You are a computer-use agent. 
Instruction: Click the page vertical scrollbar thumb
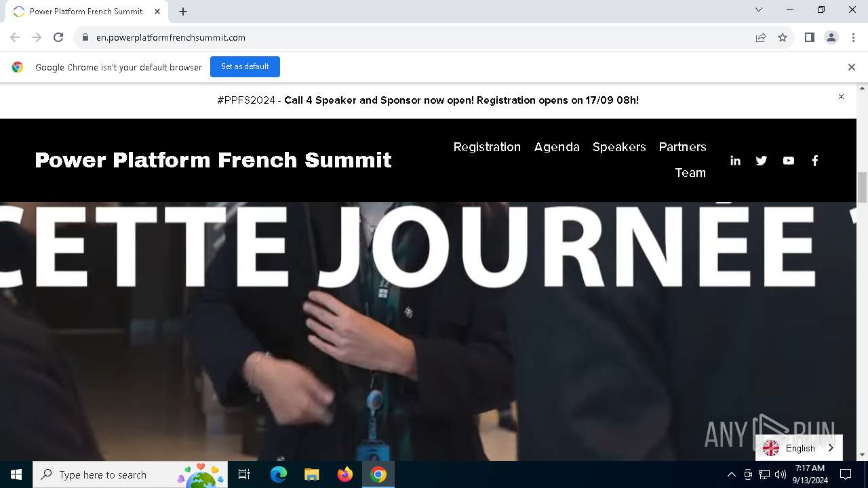point(862,187)
